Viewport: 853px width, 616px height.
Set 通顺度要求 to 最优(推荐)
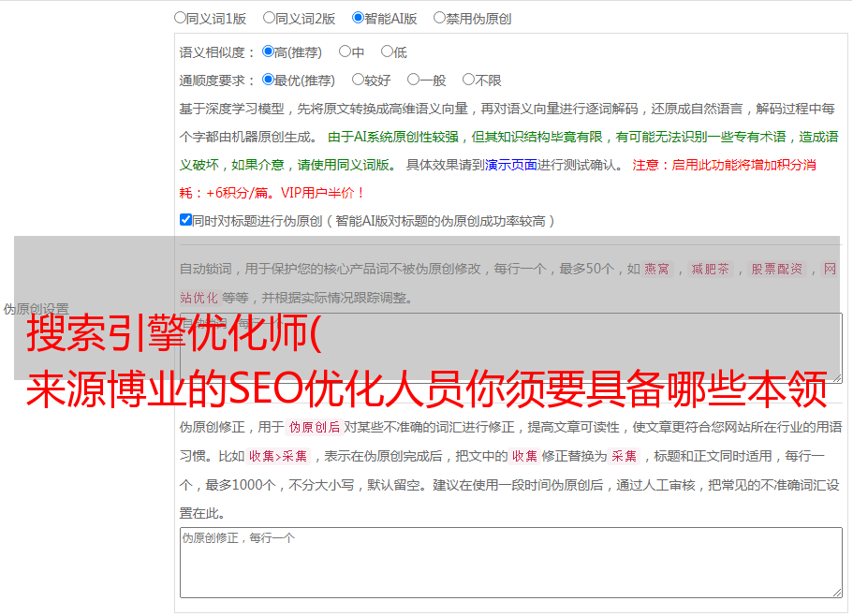click(268, 80)
